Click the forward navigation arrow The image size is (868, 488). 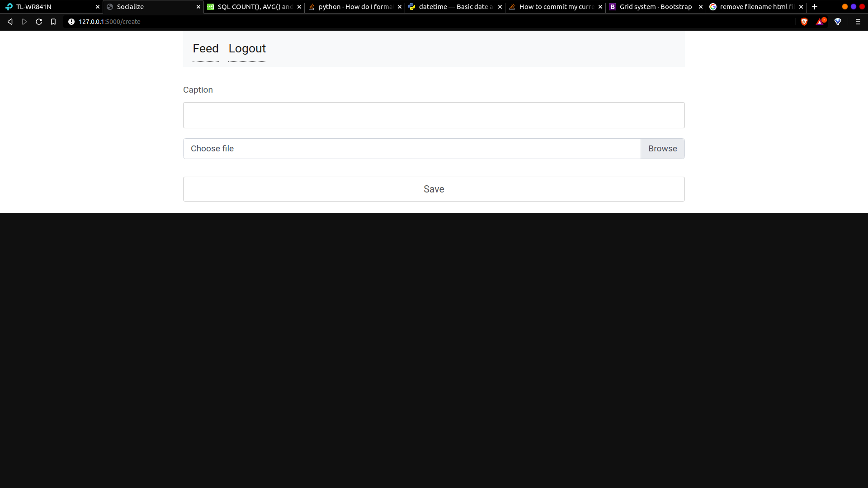tap(24, 22)
